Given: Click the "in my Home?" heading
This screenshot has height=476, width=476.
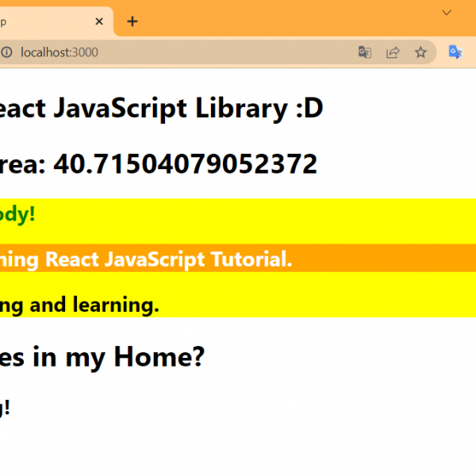Looking at the screenshot, I should pos(102,358).
